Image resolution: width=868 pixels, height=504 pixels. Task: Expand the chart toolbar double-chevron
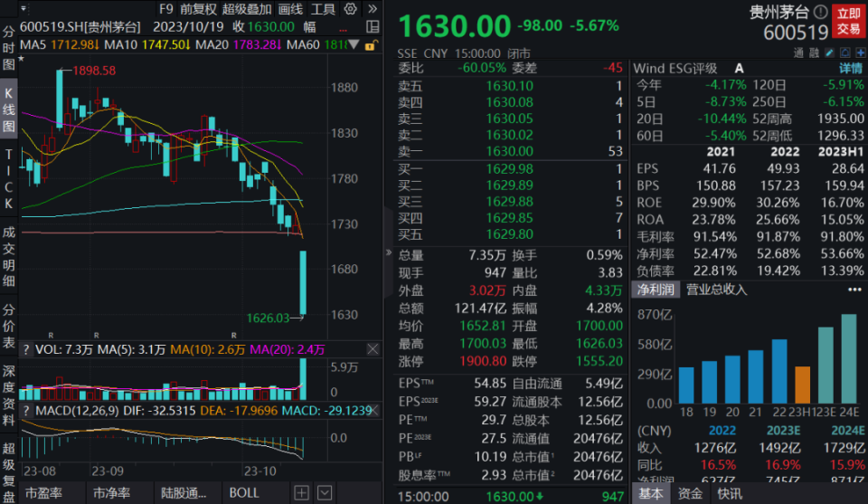click(373, 9)
